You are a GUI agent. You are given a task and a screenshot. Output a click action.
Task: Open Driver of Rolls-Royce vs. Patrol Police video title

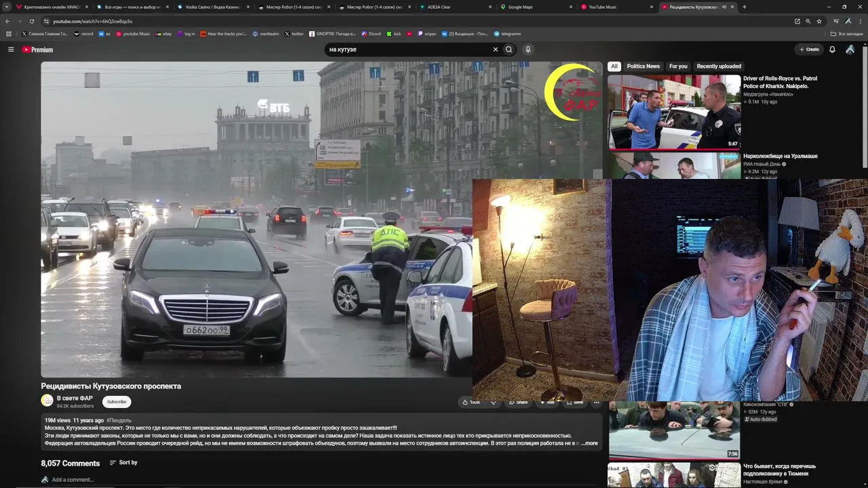point(780,83)
